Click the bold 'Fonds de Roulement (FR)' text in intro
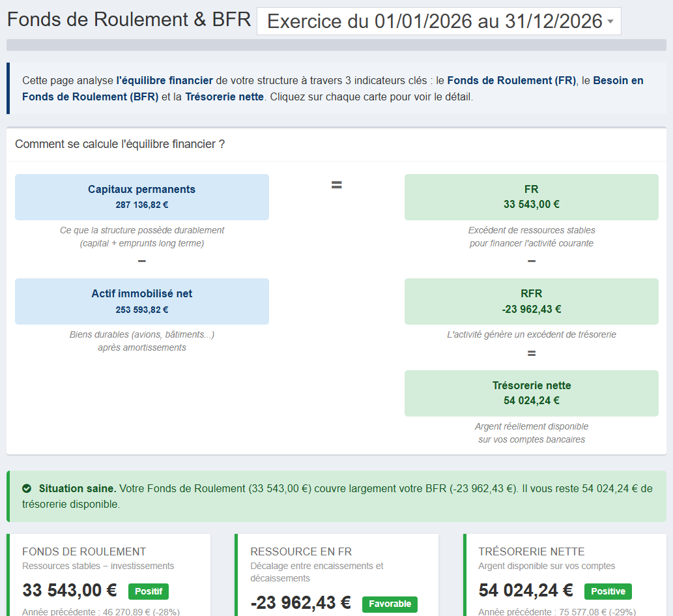The image size is (673, 616). pyautogui.click(x=511, y=80)
